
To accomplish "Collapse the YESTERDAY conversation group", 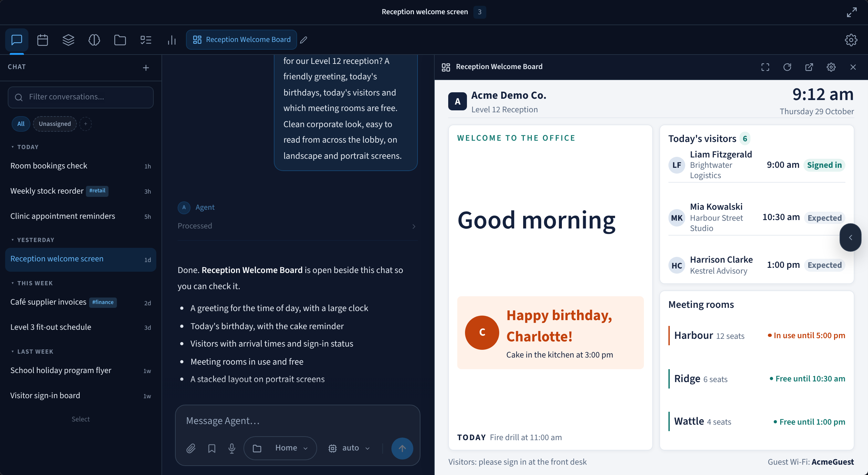I will [x=32, y=240].
